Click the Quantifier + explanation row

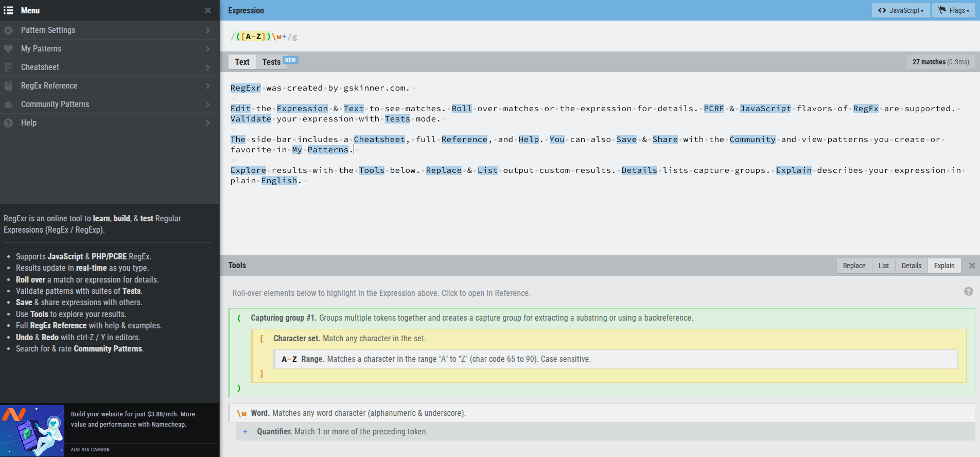[605, 432]
